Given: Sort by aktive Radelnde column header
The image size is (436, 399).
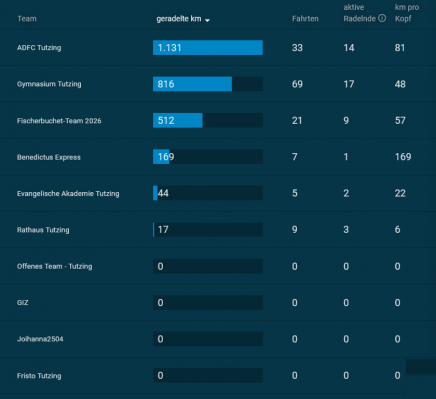Looking at the screenshot, I should [x=360, y=13].
